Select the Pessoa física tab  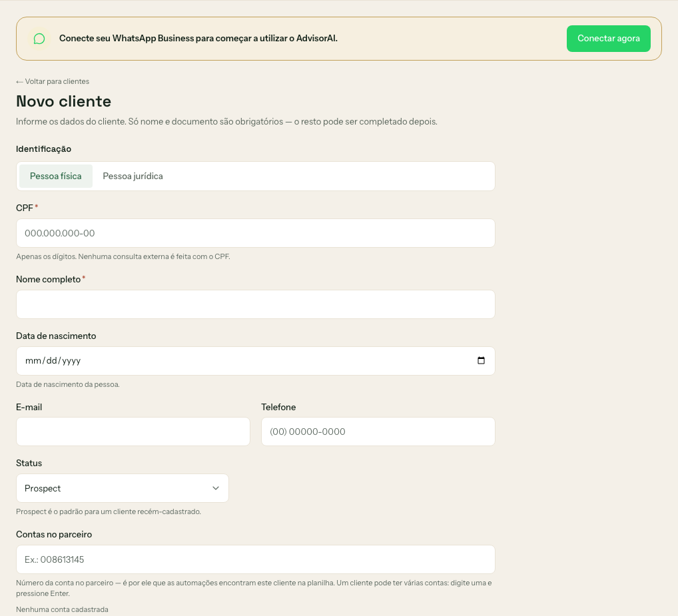coord(56,176)
